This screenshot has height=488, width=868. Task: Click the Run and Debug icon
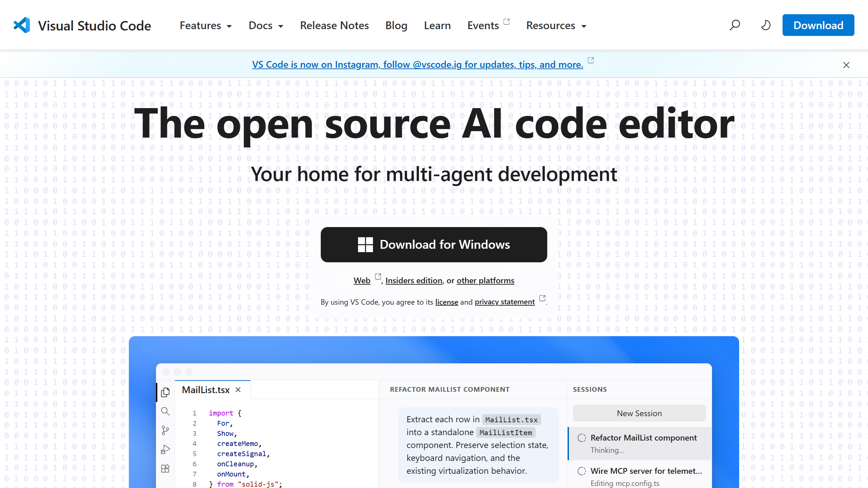pyautogui.click(x=165, y=450)
